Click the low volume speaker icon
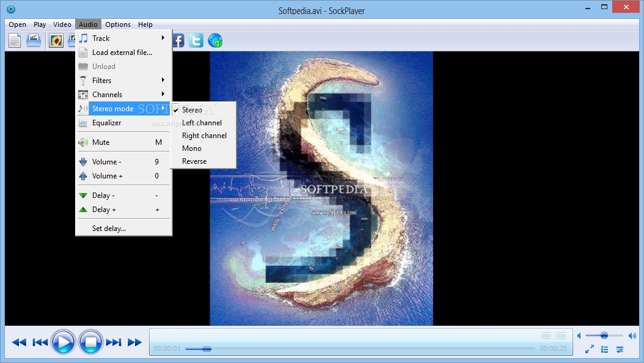 (579, 336)
